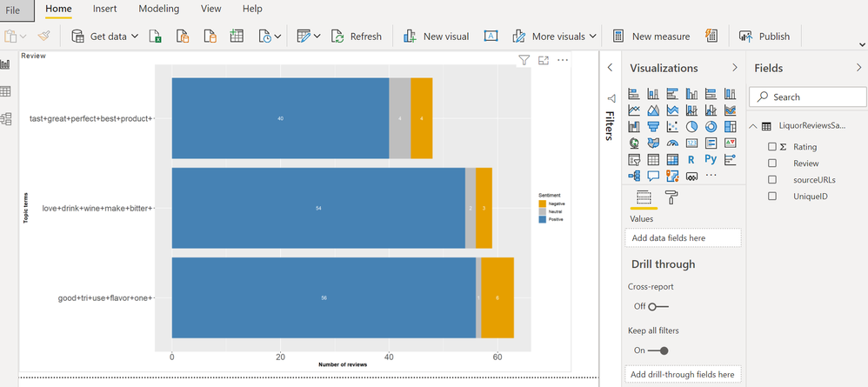The height and width of the screenshot is (387, 868).
Task: Open the Focus mode icon on visual
Action: coord(544,60)
